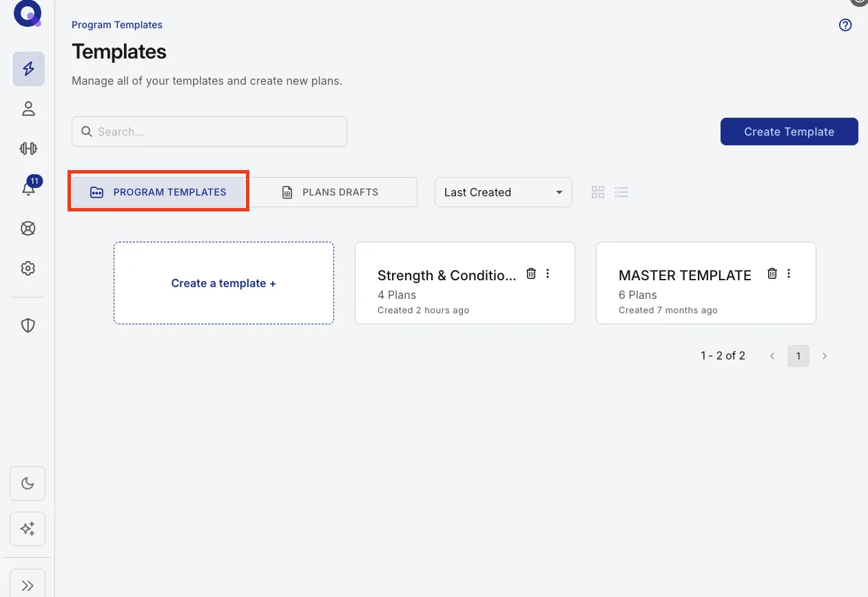Toggle dark mode with the moon button
The image size is (868, 597).
pos(28,483)
